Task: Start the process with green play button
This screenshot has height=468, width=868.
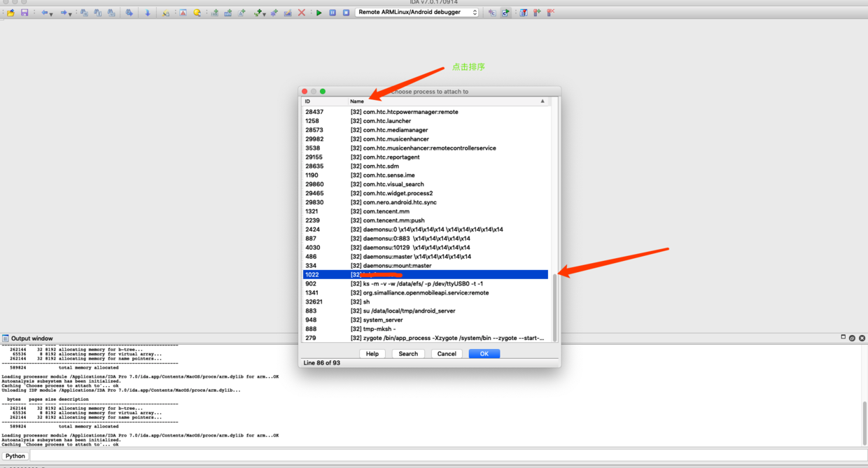Action: coord(319,13)
